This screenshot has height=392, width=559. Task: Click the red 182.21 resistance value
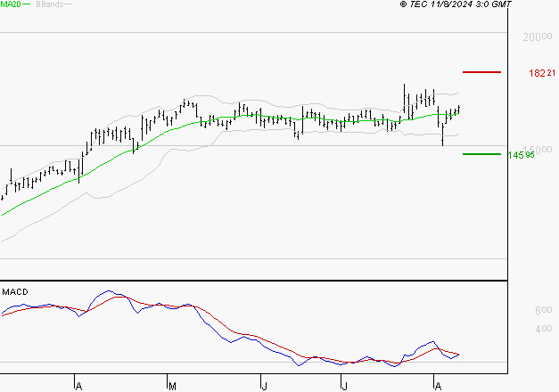click(542, 73)
